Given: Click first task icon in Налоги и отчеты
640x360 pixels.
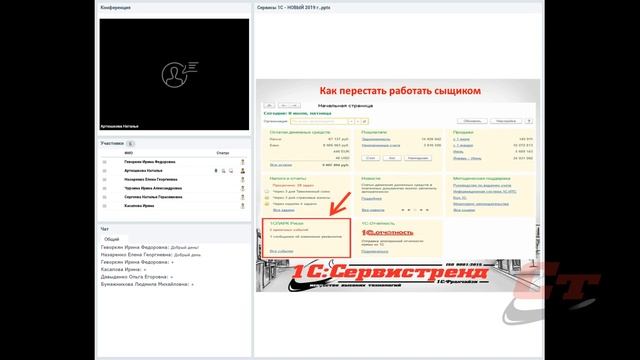Looking at the screenshot, I should pyautogui.click(x=267, y=191).
